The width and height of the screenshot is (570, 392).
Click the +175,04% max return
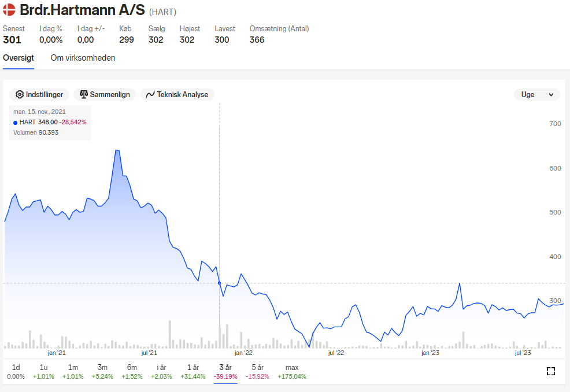point(292,377)
